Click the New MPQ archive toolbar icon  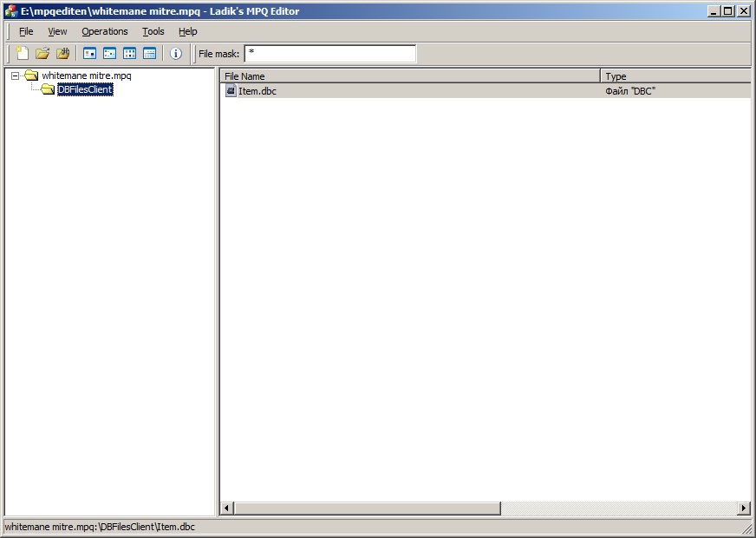tap(23, 54)
